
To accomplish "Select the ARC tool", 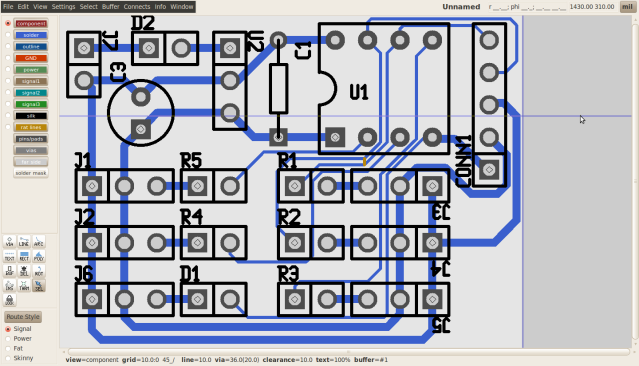I will [x=39, y=242].
